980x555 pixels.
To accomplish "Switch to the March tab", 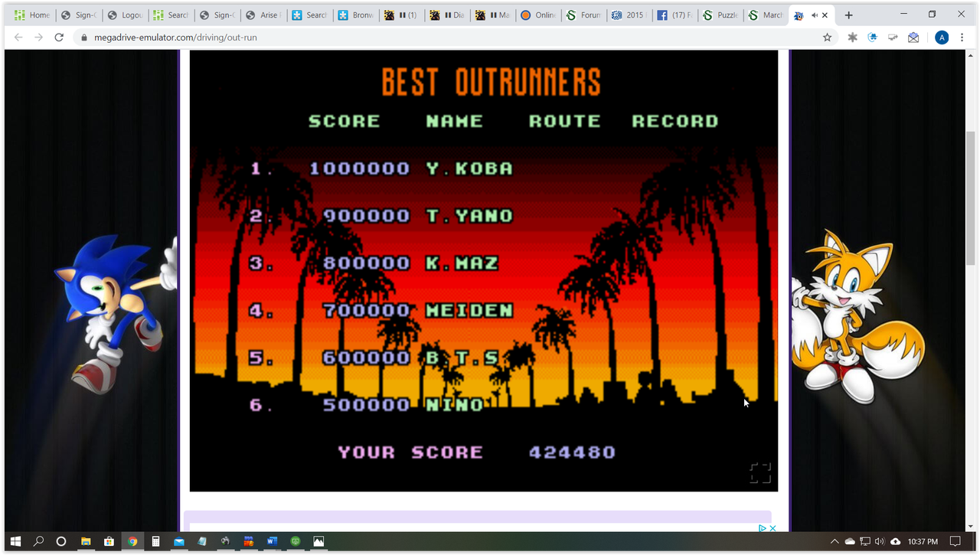I will point(767,15).
